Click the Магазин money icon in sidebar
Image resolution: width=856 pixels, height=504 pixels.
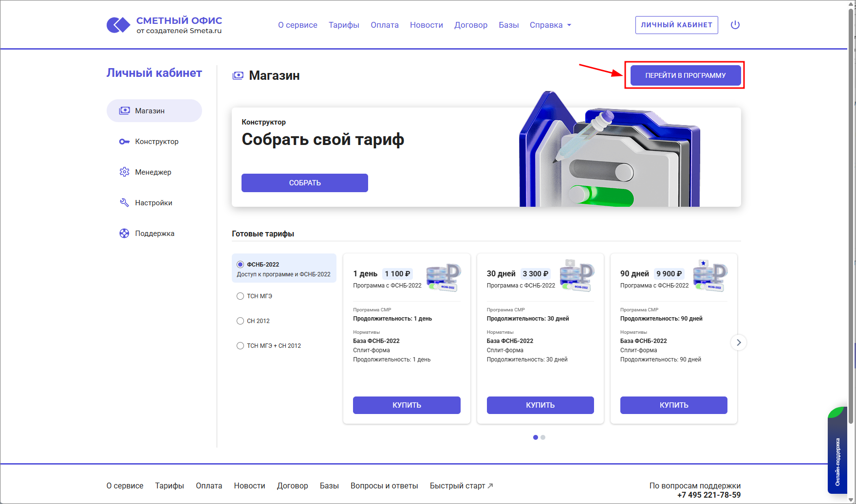(125, 111)
